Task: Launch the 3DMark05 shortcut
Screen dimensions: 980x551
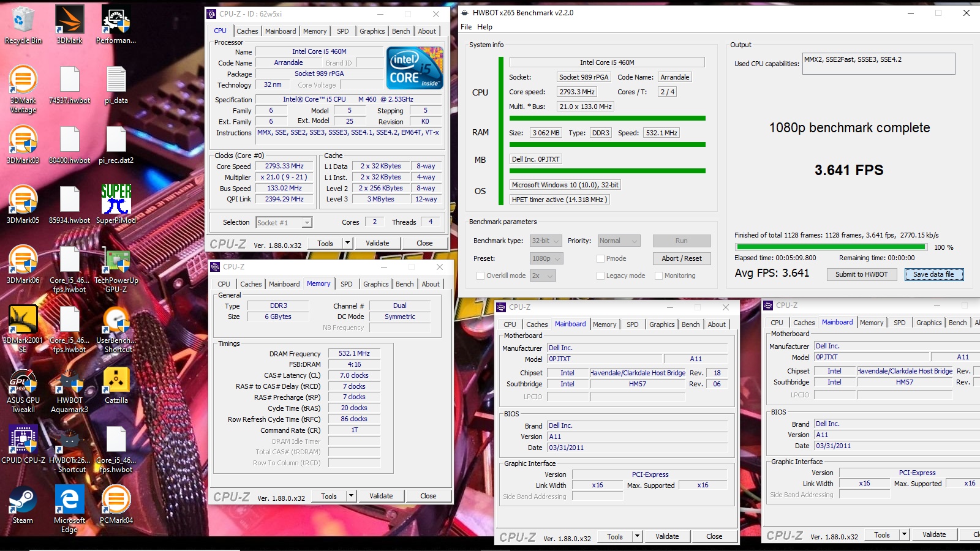Action: coord(23,205)
